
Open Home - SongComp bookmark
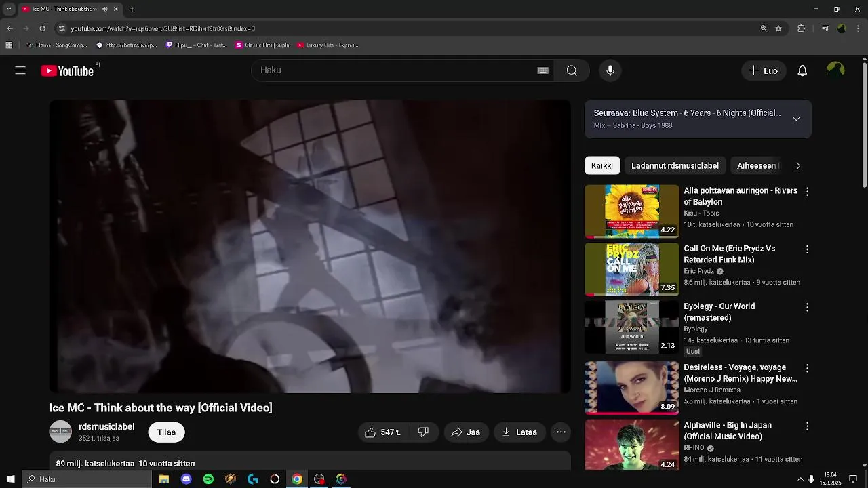[x=56, y=45]
